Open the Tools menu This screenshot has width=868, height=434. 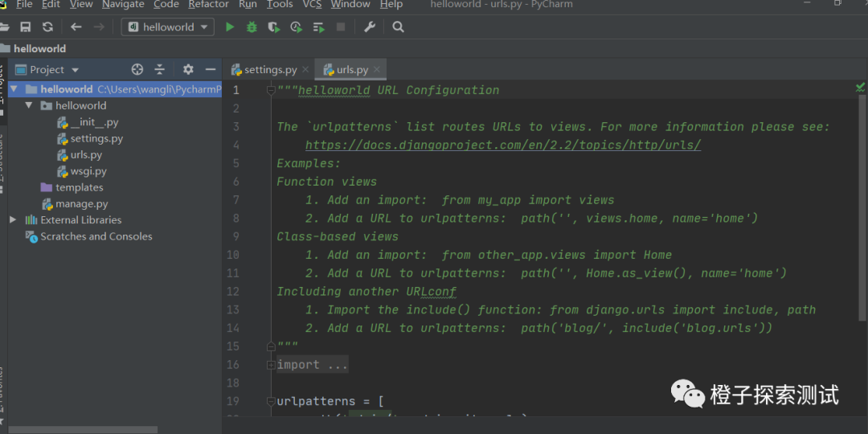[280, 5]
